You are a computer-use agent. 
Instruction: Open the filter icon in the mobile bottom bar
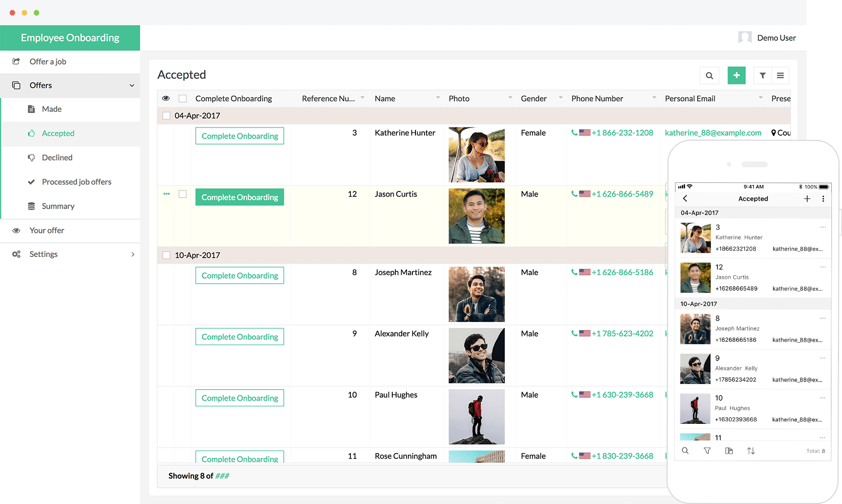(x=707, y=451)
